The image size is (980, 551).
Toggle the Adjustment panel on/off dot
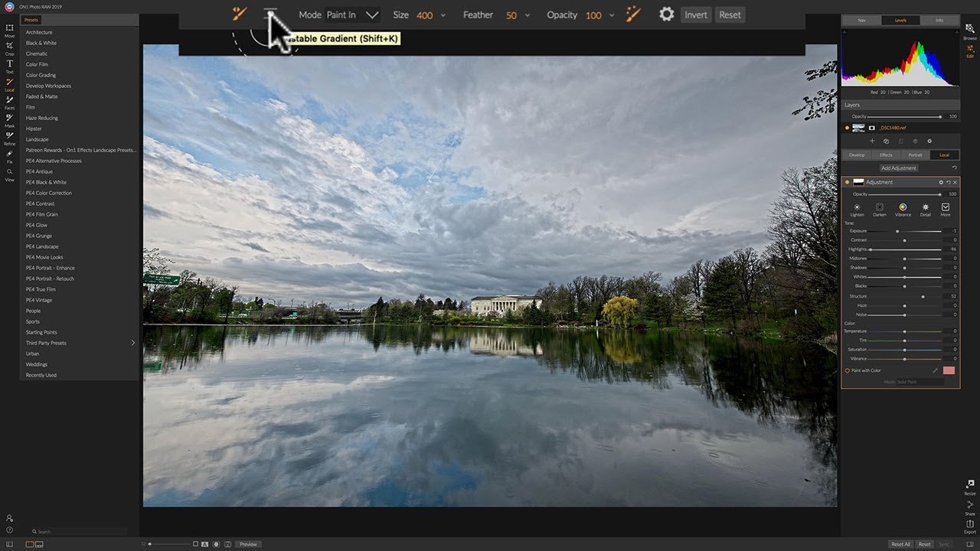[x=847, y=182]
